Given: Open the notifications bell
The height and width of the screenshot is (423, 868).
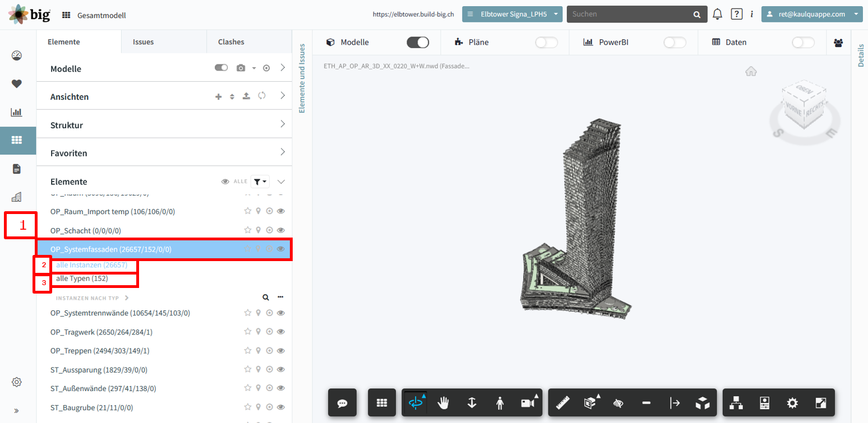Looking at the screenshot, I should (x=717, y=14).
